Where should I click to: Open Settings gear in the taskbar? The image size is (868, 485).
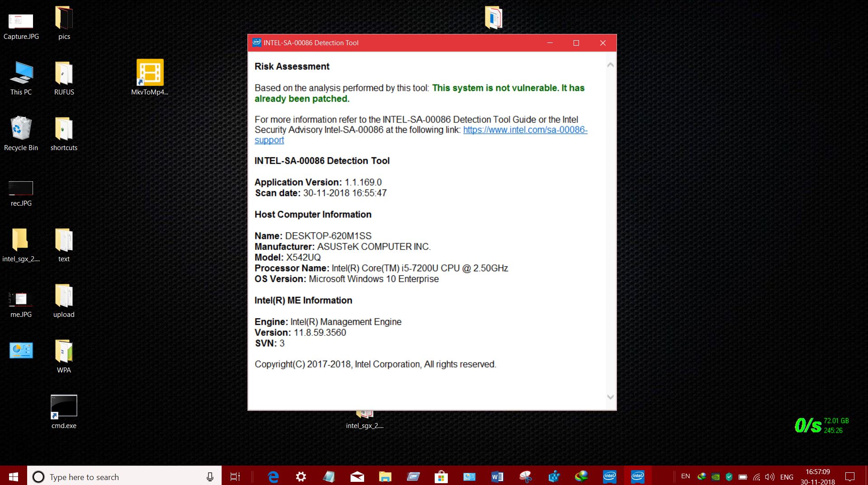pos(301,476)
